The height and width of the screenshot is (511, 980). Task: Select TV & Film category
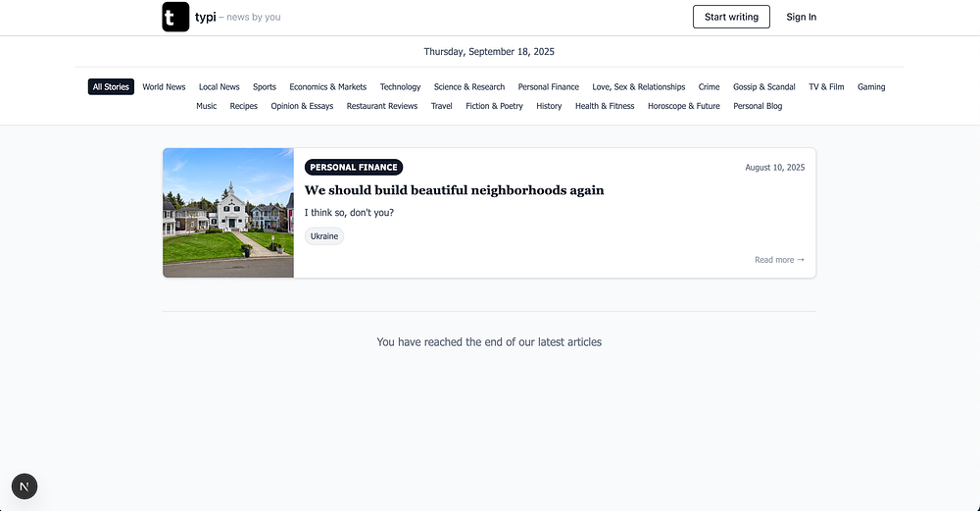click(826, 87)
